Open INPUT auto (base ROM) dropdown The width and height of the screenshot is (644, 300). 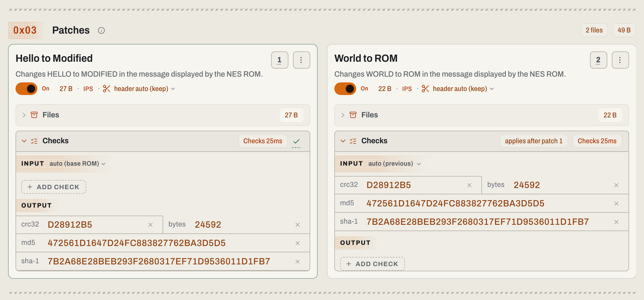tap(77, 164)
